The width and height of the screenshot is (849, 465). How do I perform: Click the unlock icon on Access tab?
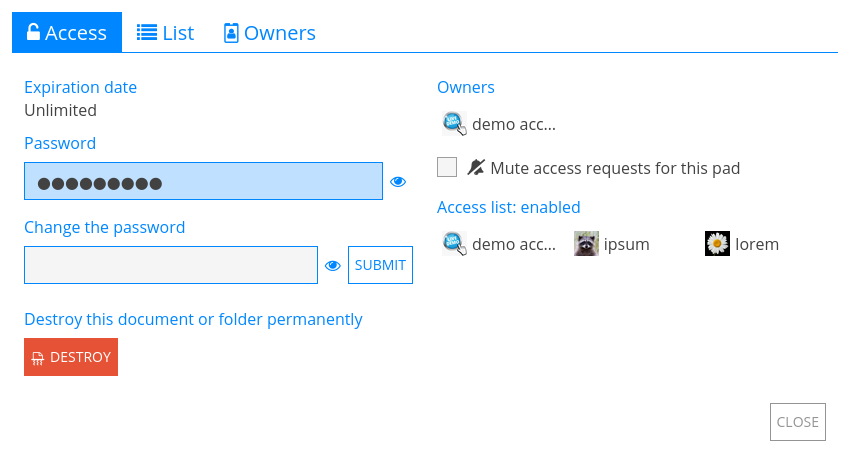[33, 32]
